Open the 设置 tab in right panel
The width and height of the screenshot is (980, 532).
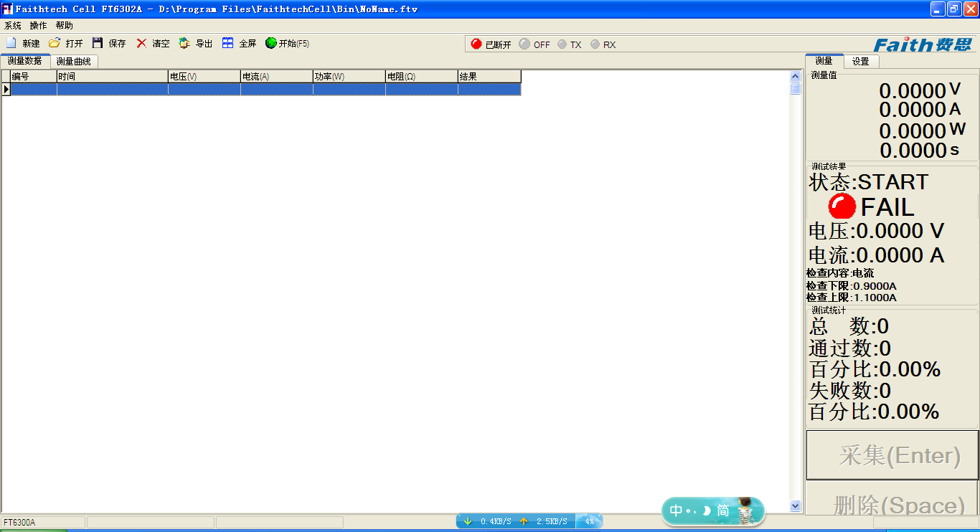[x=861, y=62]
